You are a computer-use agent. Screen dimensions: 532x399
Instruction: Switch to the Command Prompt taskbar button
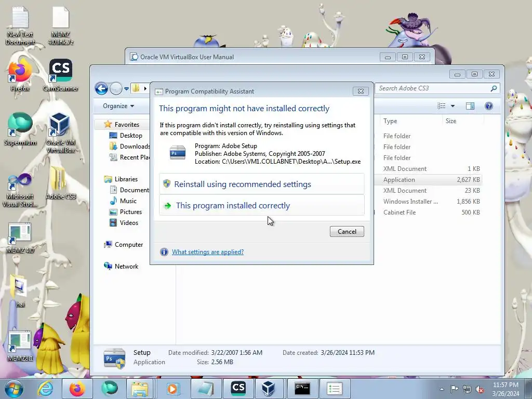coord(302,389)
